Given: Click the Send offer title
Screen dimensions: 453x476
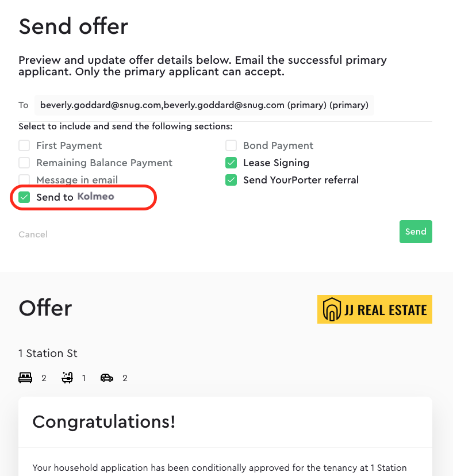Looking at the screenshot, I should [74, 26].
